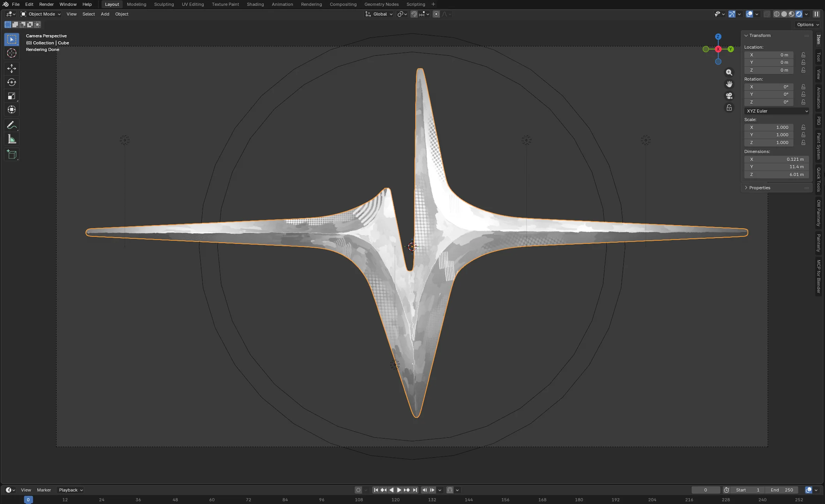Jump to the last frame
Screen dimensions: 825x504
pos(415,490)
